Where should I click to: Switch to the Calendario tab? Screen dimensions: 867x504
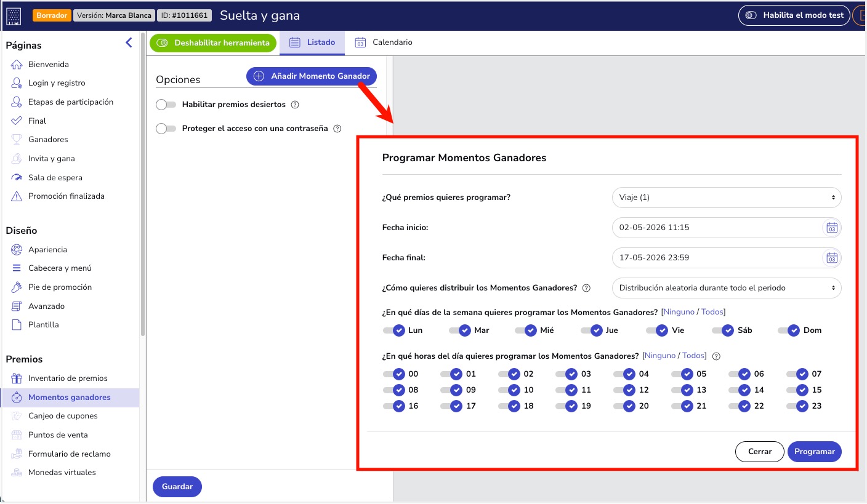point(384,42)
